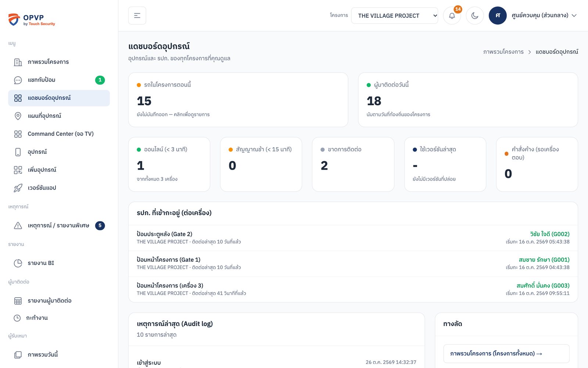Image resolution: width=588 pixels, height=368 pixels.
Task: Open รายงานผู้มาติดต่อ table icon
Action: click(x=18, y=301)
